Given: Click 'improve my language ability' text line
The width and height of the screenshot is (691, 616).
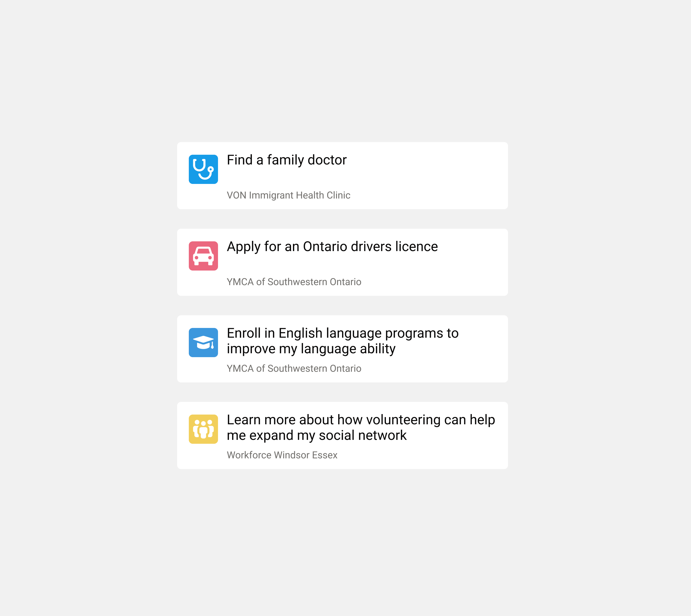Looking at the screenshot, I should pyautogui.click(x=311, y=349).
